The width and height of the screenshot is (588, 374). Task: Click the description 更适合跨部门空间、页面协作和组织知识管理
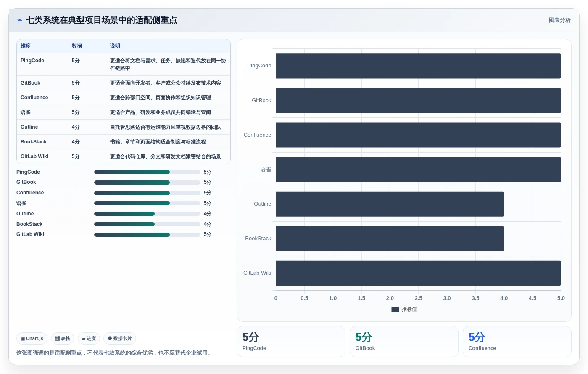click(x=161, y=98)
